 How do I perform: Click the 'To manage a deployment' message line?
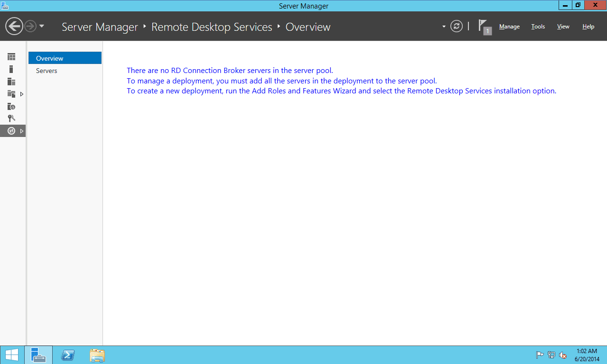click(282, 81)
